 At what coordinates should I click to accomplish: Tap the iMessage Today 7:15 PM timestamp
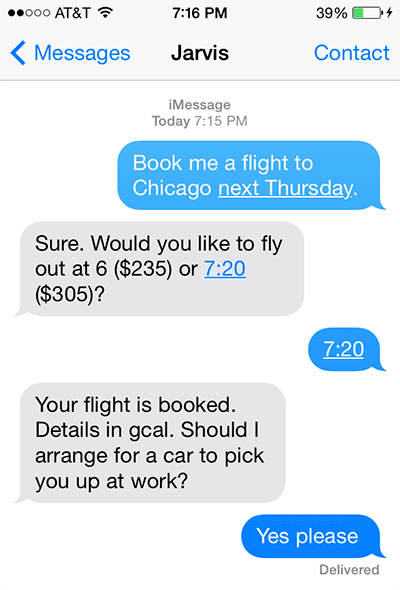tap(200, 113)
